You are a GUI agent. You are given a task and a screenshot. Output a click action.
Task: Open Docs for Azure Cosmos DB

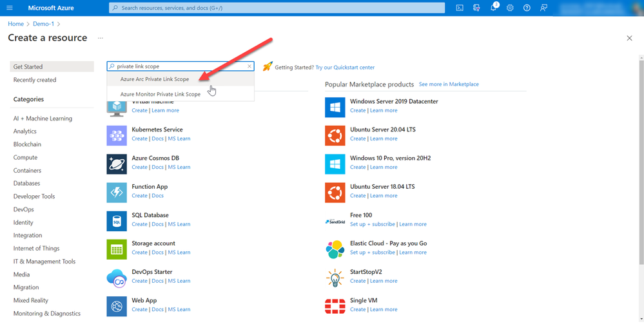[x=158, y=167]
